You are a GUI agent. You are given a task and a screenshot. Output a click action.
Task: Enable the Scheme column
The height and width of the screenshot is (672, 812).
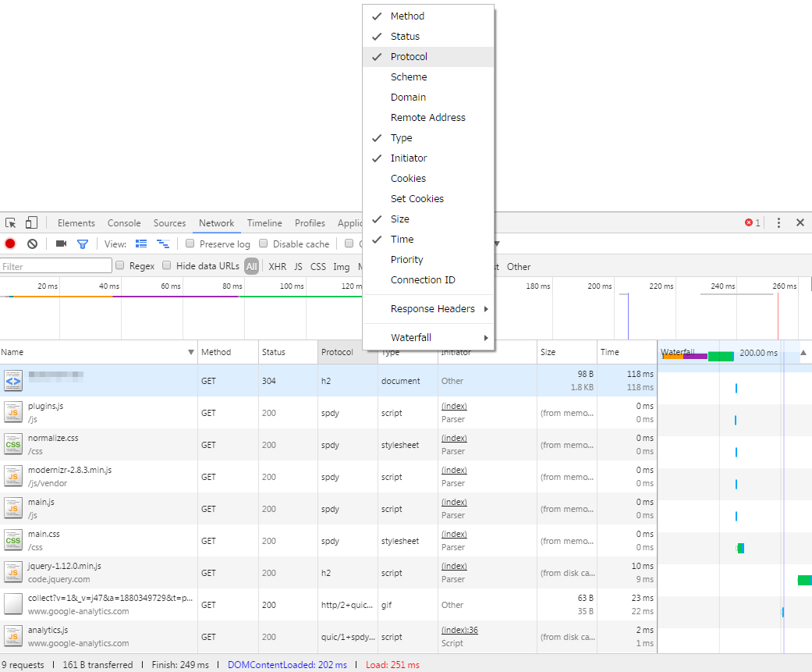pos(428,76)
